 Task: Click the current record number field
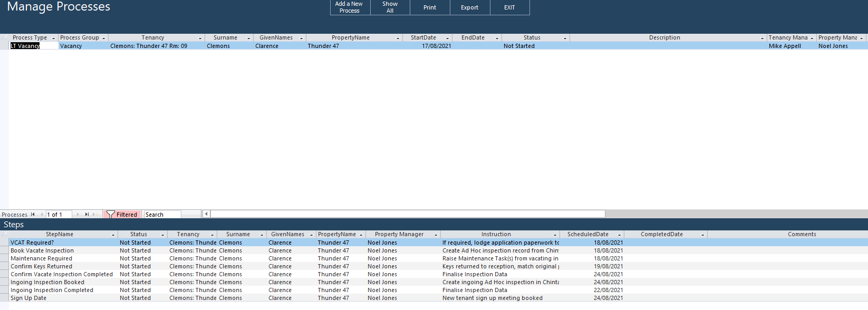click(59, 215)
